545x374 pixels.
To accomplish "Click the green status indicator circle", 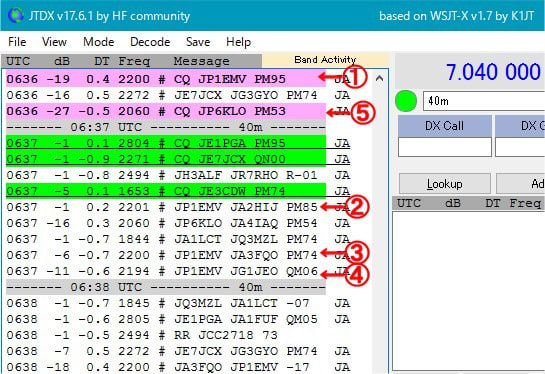I will (x=406, y=101).
